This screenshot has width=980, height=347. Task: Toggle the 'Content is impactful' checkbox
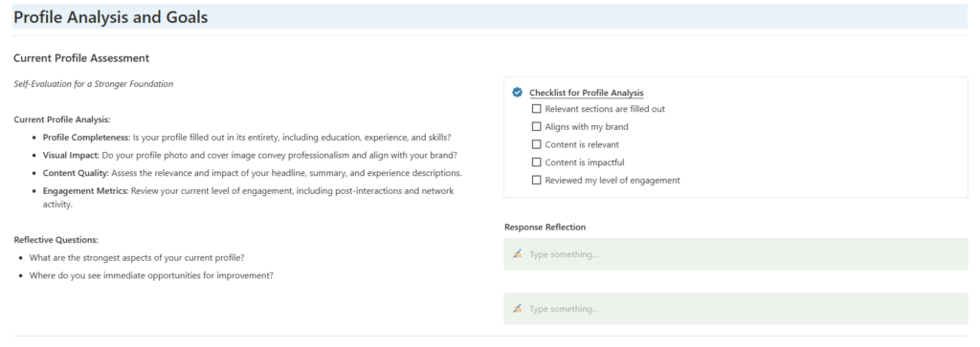pos(536,163)
